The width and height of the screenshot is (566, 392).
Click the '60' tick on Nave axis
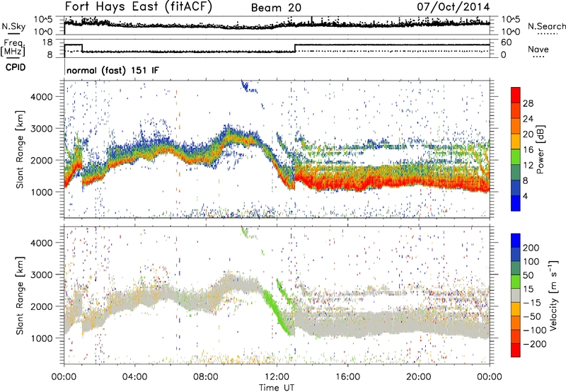tap(507, 42)
